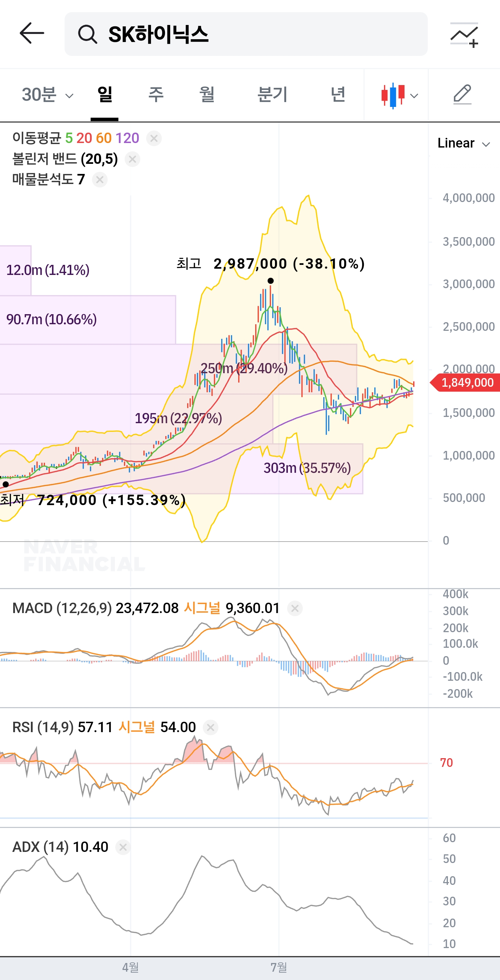Open the compare chart add icon
Screen dimensions: 500x980
coord(464,35)
